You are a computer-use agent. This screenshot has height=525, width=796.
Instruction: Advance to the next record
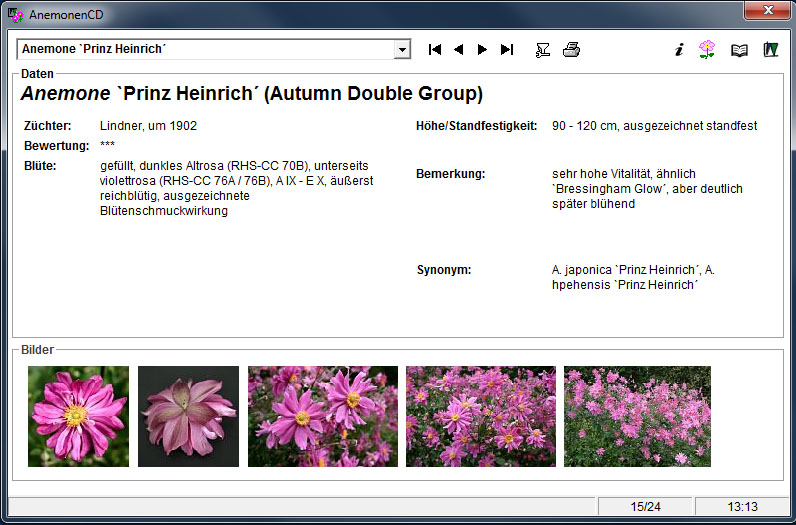482,49
